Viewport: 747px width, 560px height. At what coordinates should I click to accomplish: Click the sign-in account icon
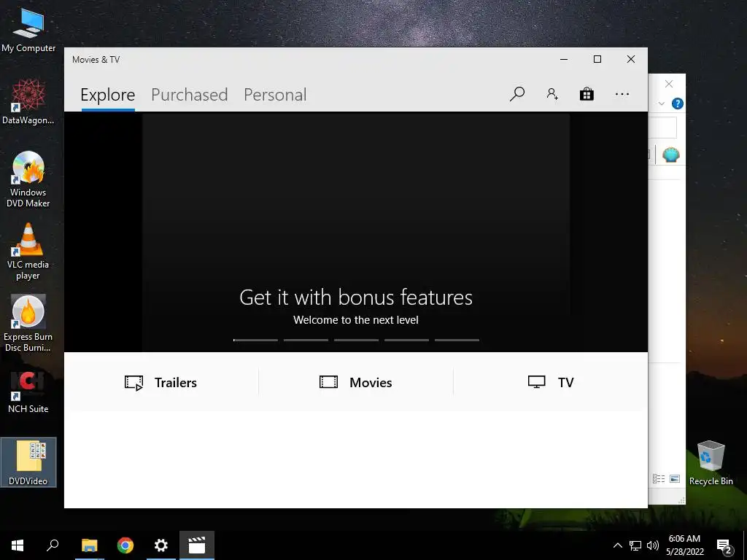point(552,94)
